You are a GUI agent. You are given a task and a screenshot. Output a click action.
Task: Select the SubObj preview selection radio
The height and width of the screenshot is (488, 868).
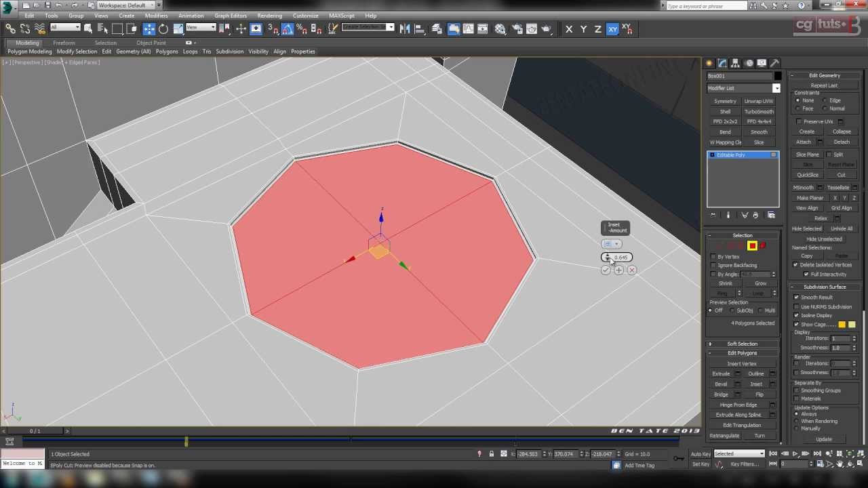pos(731,310)
